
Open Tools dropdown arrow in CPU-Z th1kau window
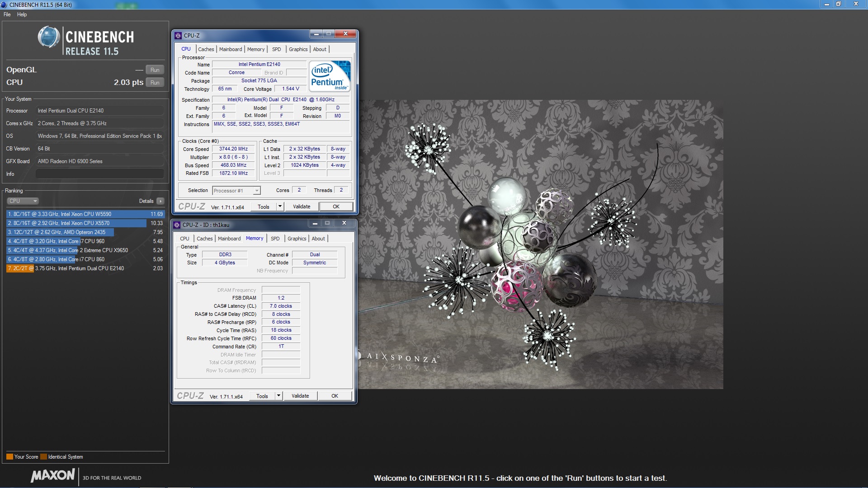point(278,396)
